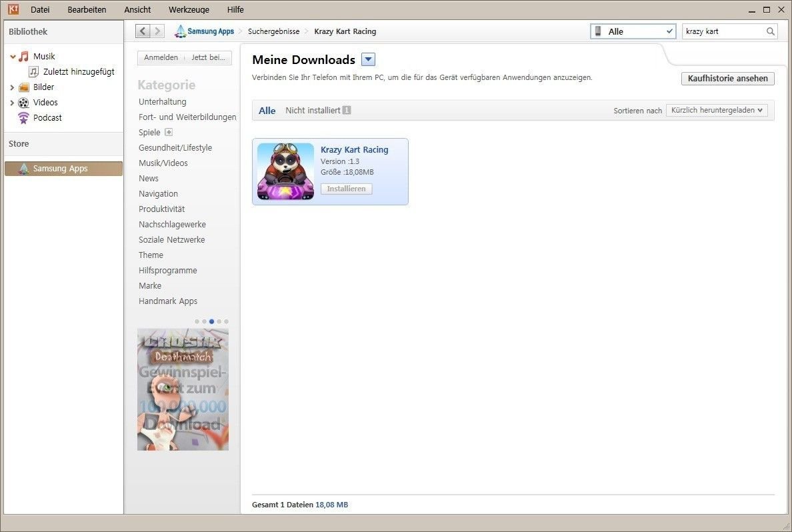Open the Alle device filter dropdown
The height and width of the screenshot is (532, 792).
633,31
